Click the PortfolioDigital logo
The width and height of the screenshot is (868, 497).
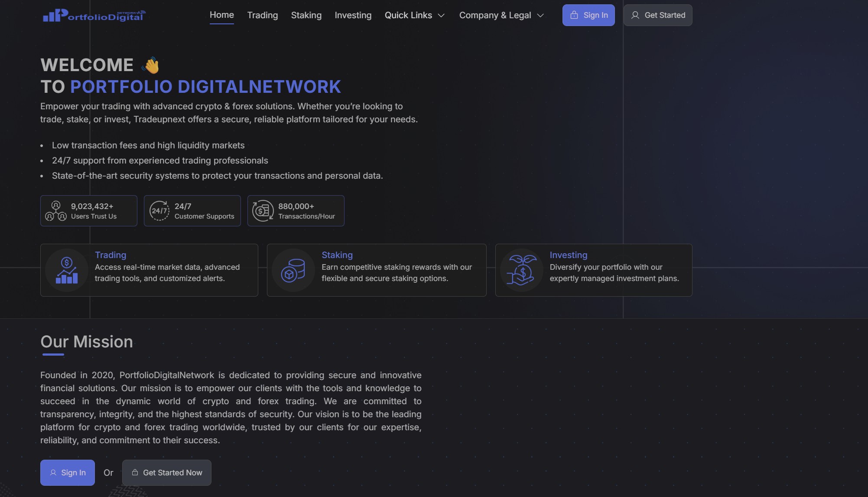coord(94,16)
